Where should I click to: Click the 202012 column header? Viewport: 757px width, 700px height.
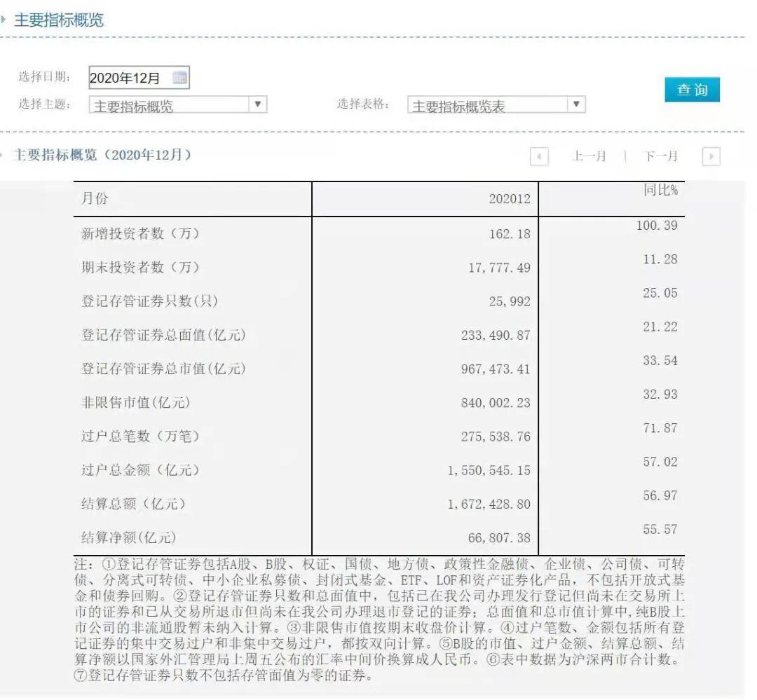(509, 199)
